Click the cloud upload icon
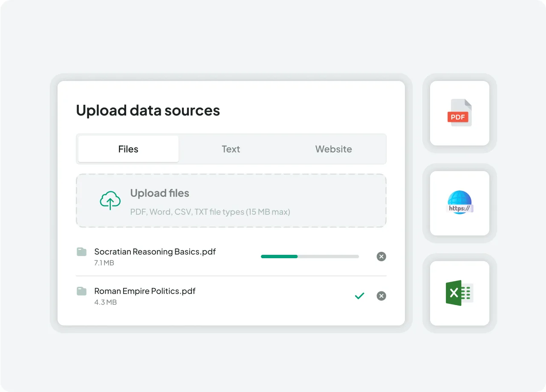 (x=110, y=200)
